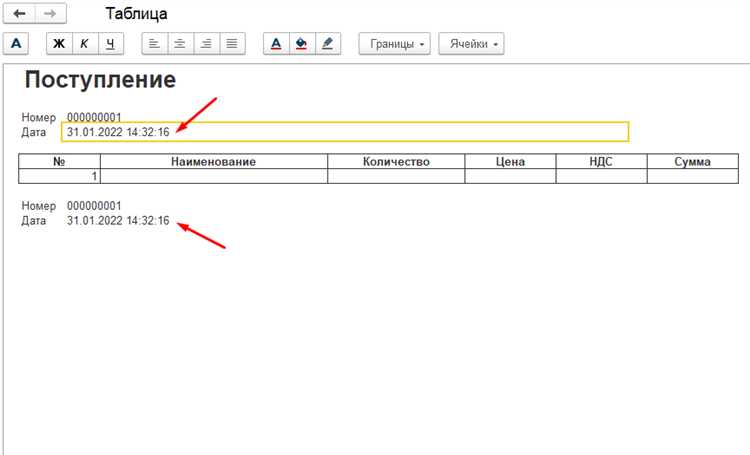Select the Количество column header

[x=396, y=161]
